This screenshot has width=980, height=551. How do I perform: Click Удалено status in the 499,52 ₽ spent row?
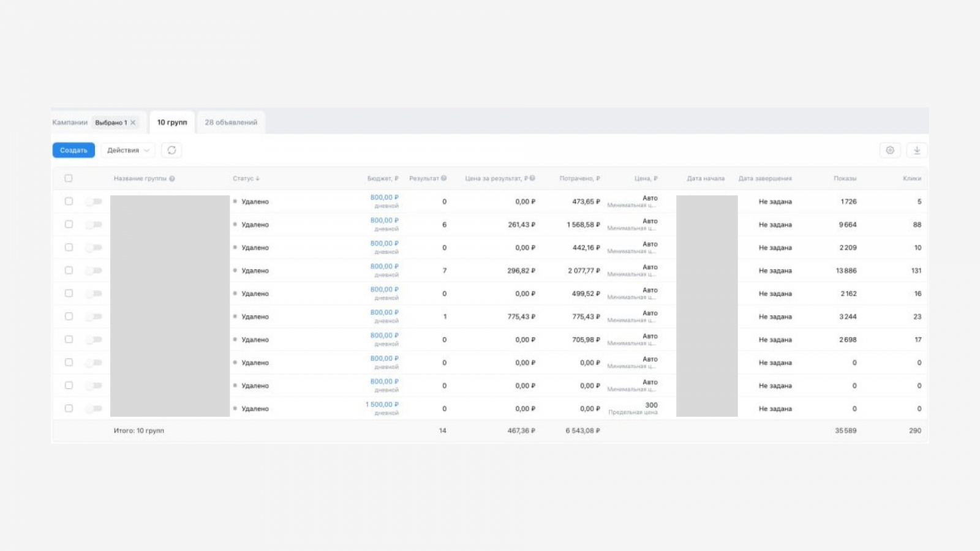[255, 294]
